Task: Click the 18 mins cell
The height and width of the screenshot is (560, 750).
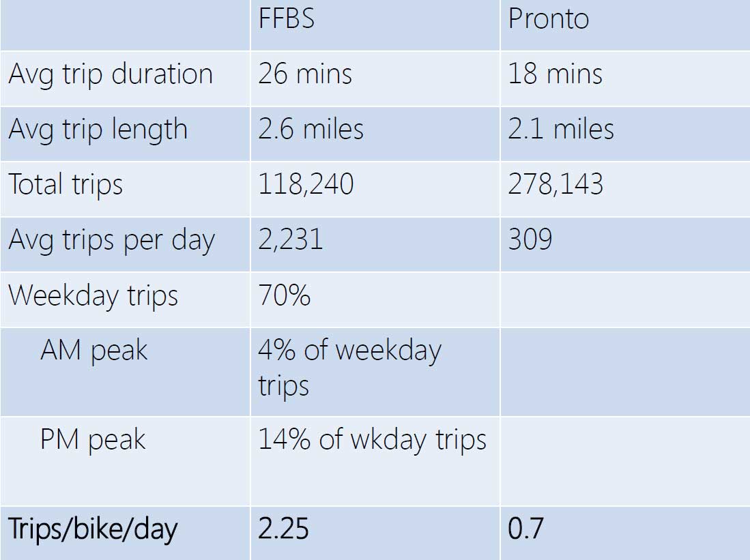Action: click(555, 74)
